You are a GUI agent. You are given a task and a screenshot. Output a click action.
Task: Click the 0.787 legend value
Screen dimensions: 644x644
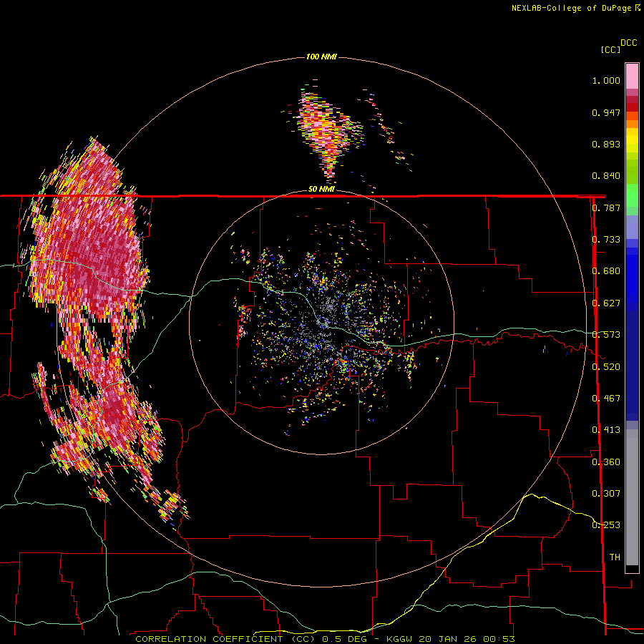(606, 208)
